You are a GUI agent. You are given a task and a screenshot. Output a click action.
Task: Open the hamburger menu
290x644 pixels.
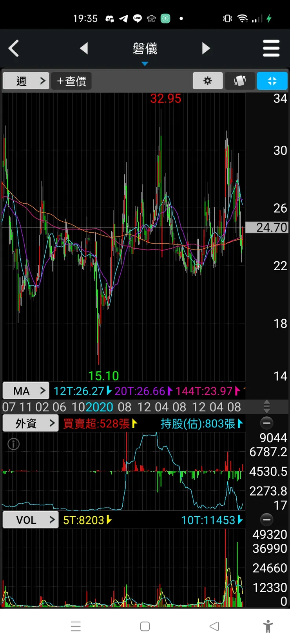[271, 49]
